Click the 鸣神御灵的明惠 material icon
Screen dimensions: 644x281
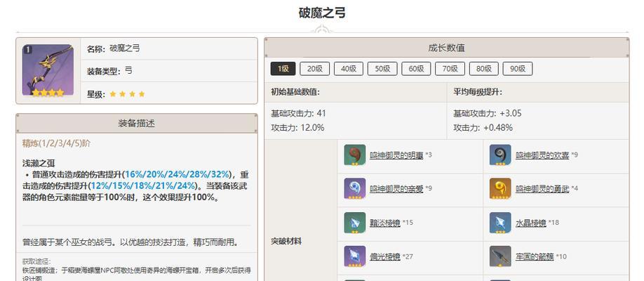(x=355, y=155)
